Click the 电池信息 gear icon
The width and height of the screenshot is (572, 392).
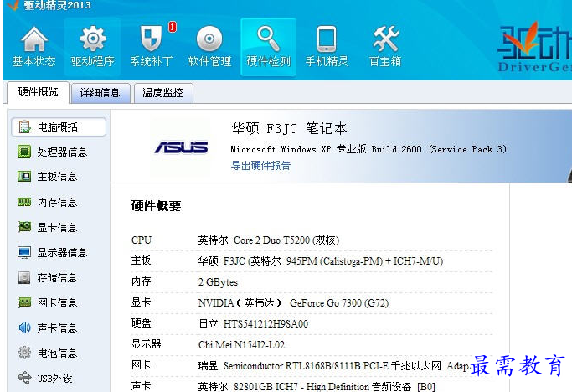coord(24,353)
